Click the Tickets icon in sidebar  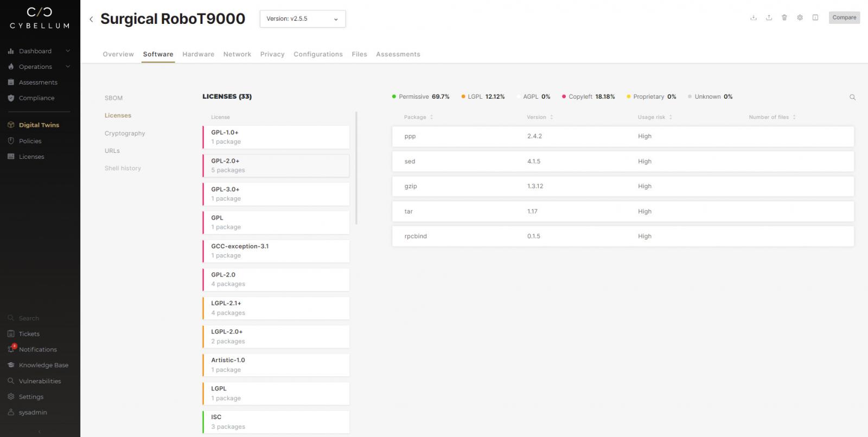[x=11, y=334]
